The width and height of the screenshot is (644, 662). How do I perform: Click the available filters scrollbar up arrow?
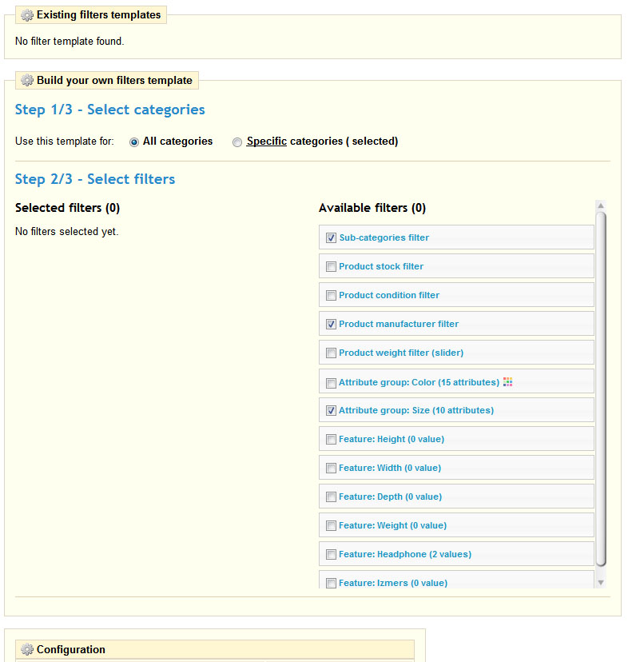(x=601, y=205)
